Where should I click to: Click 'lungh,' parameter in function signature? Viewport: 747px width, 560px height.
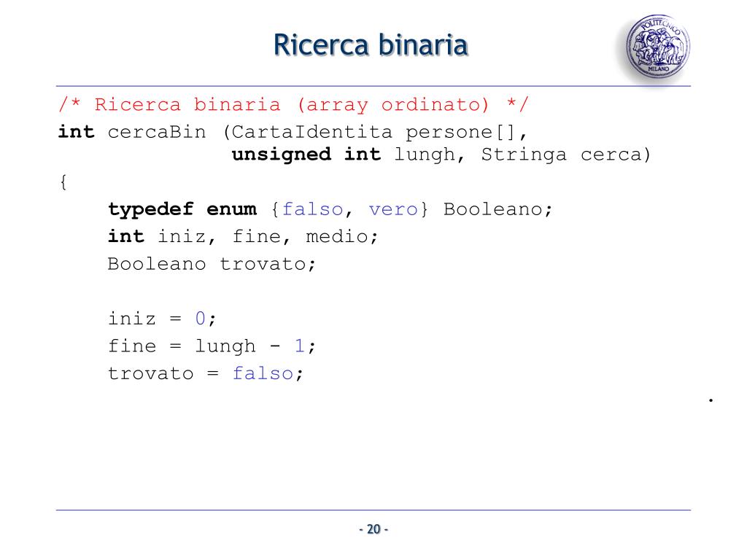pos(429,155)
